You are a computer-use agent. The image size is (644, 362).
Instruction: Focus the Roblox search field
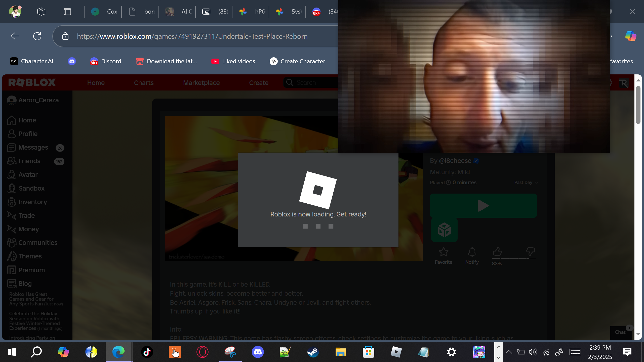tap(311, 83)
